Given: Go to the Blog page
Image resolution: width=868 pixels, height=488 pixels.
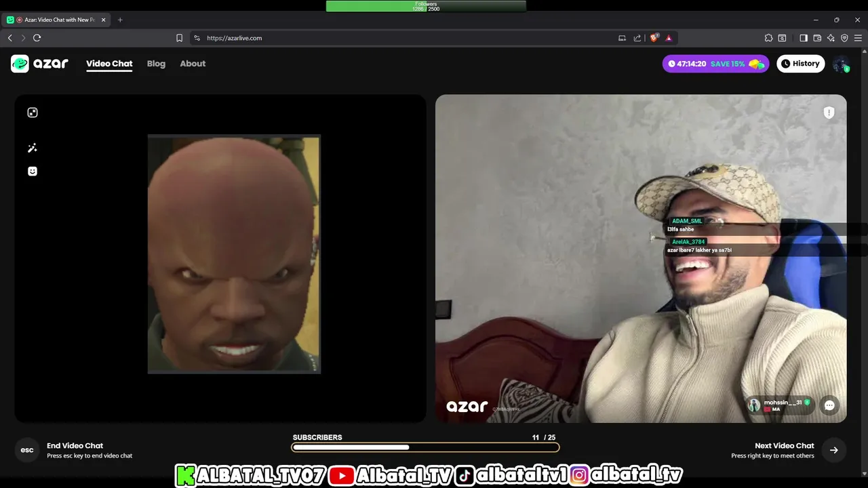Looking at the screenshot, I should tap(156, 64).
